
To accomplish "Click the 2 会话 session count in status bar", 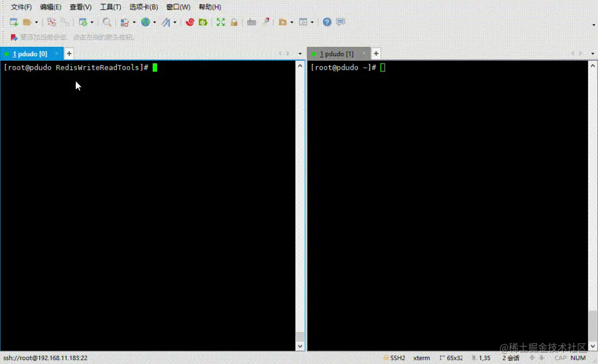I will tap(511, 358).
